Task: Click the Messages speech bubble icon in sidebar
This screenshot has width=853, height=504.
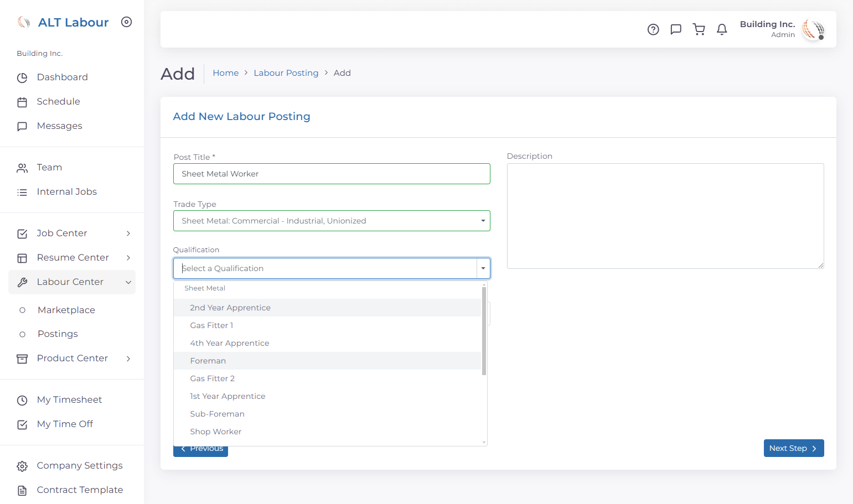Action: point(22,127)
